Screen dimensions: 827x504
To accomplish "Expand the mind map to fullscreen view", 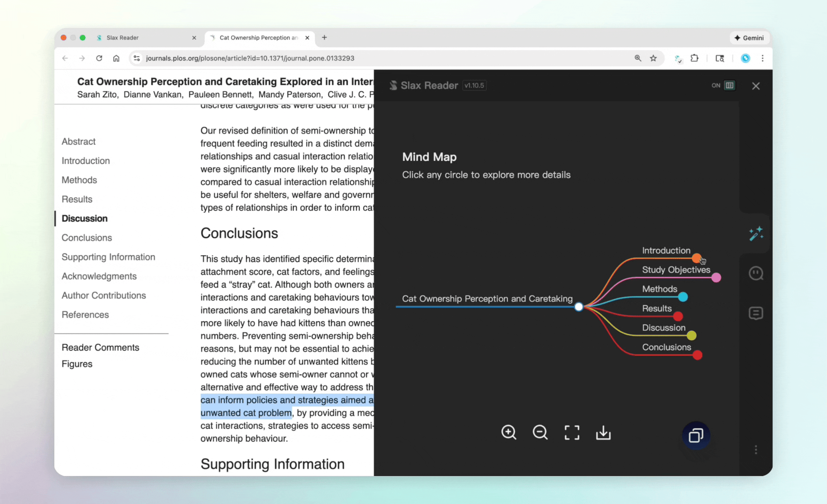I will 571,432.
